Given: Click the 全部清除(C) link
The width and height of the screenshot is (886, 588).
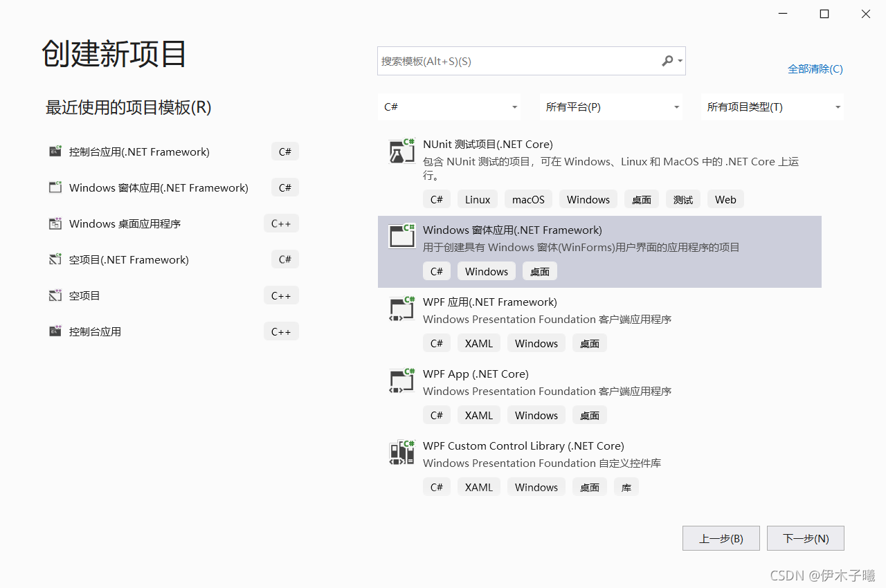Looking at the screenshot, I should pyautogui.click(x=815, y=69).
